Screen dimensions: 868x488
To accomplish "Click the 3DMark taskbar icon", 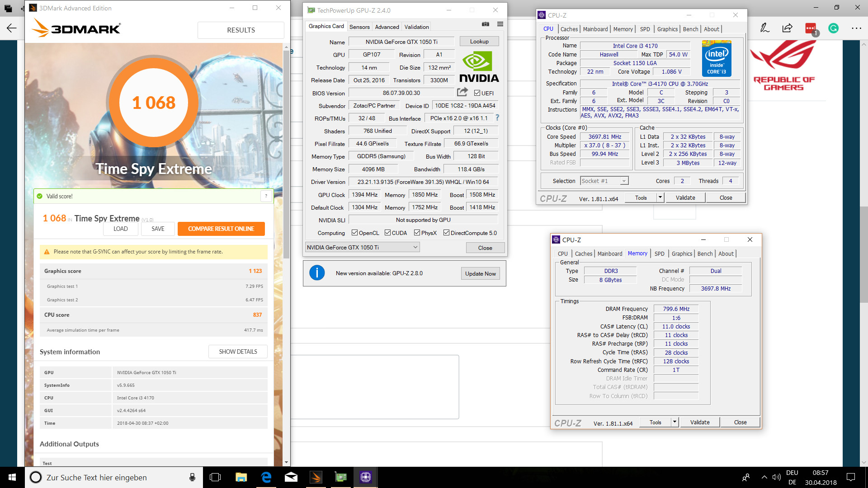I will coord(316,477).
